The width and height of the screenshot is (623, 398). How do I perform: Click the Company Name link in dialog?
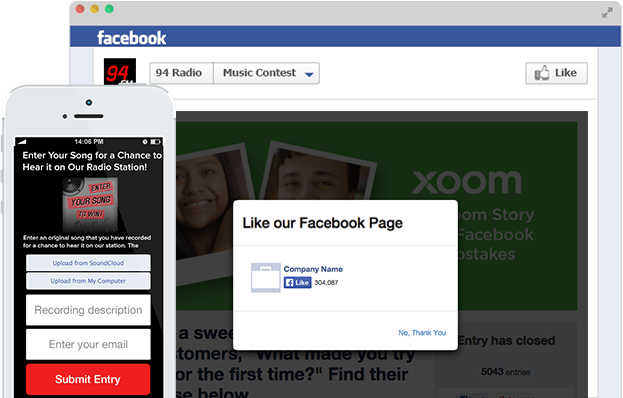coord(313,269)
